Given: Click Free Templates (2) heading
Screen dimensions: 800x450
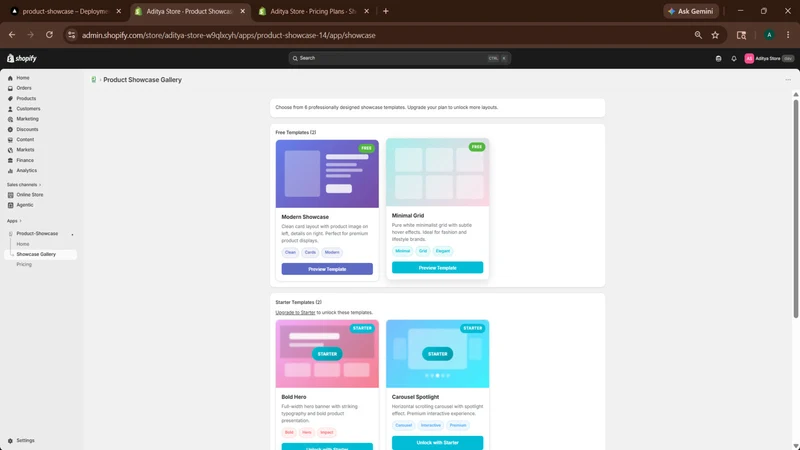Looking at the screenshot, I should point(295,132).
